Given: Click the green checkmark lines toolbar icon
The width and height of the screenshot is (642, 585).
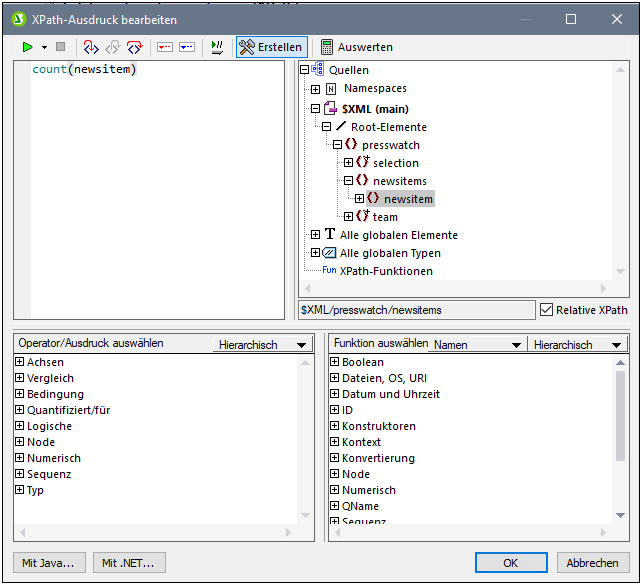Looking at the screenshot, I should 216,47.
